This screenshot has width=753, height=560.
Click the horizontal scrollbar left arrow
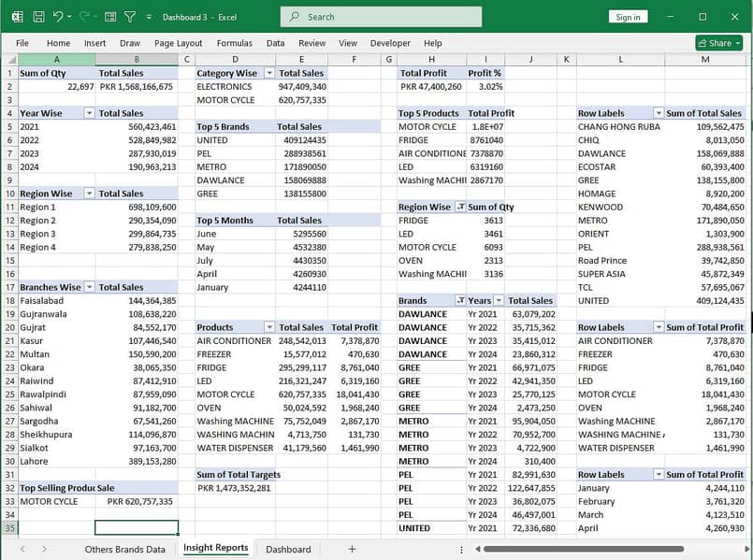(477, 549)
